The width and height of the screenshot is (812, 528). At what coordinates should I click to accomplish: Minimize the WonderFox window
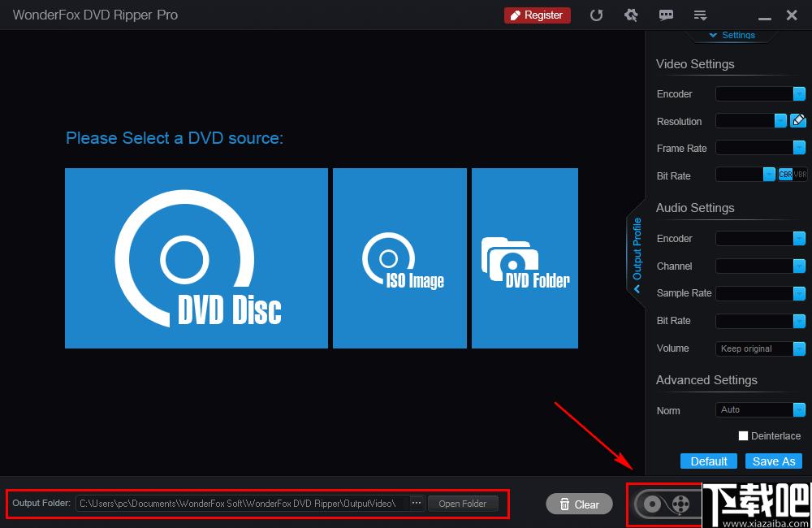[x=764, y=17]
